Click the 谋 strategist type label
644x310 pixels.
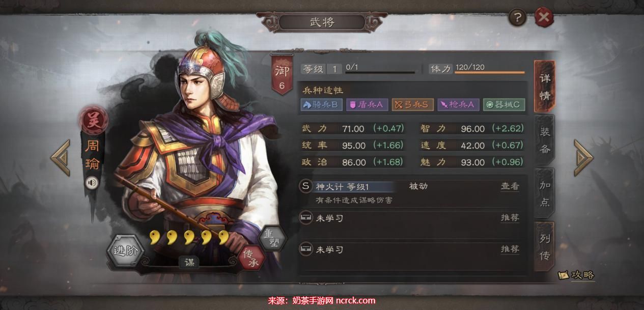(189, 263)
